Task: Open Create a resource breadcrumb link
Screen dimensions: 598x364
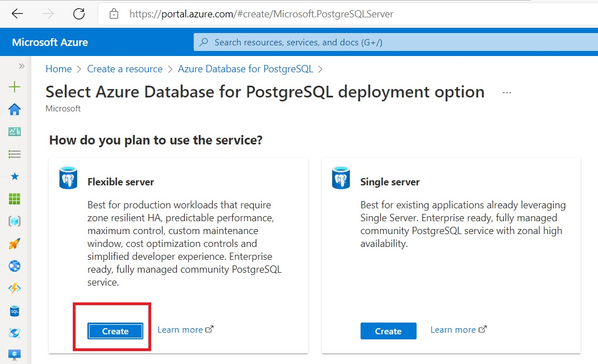Action: click(125, 69)
